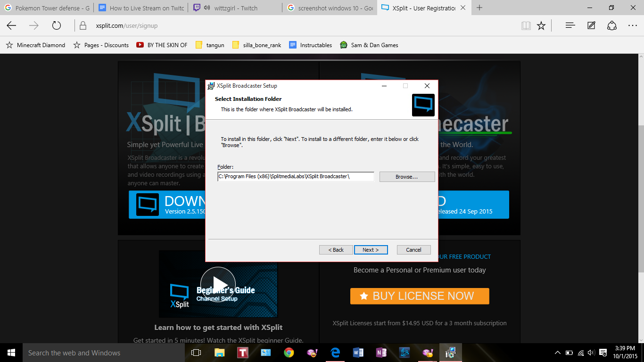Open the Hub panel in Edge
The height and width of the screenshot is (362, 644).
(570, 26)
